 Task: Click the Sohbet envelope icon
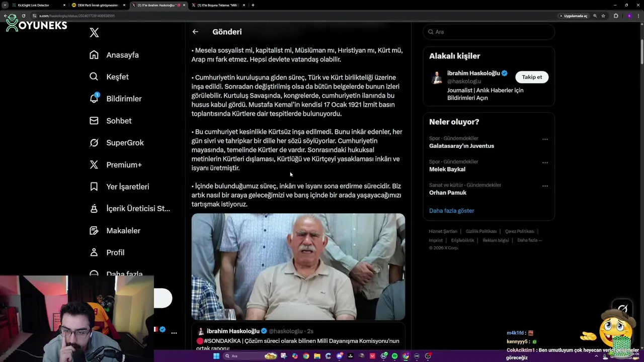tap(94, 121)
